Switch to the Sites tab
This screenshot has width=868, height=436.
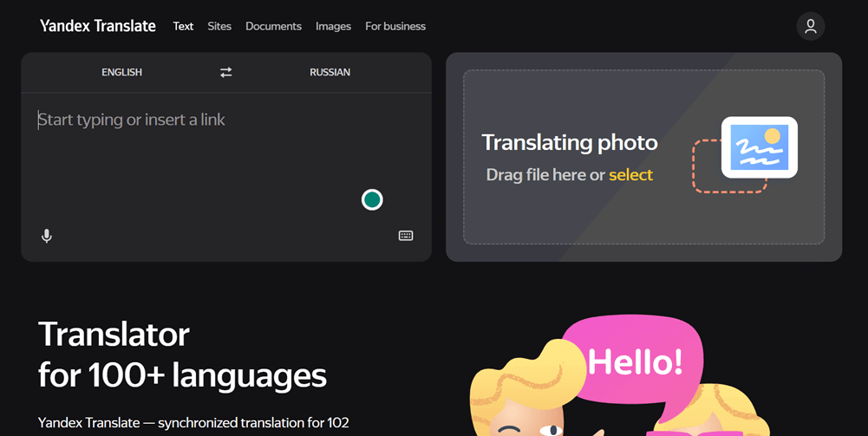point(219,26)
